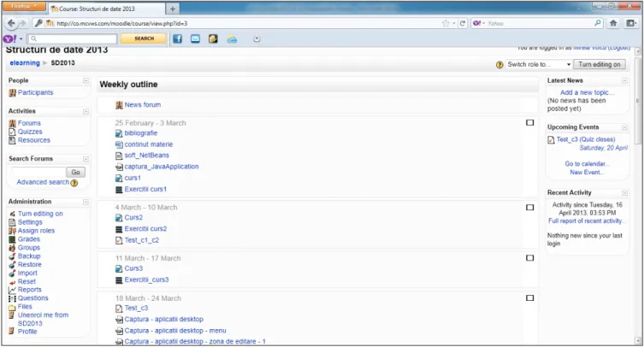Click Add a new topic link
644x347 pixels.
587,93
